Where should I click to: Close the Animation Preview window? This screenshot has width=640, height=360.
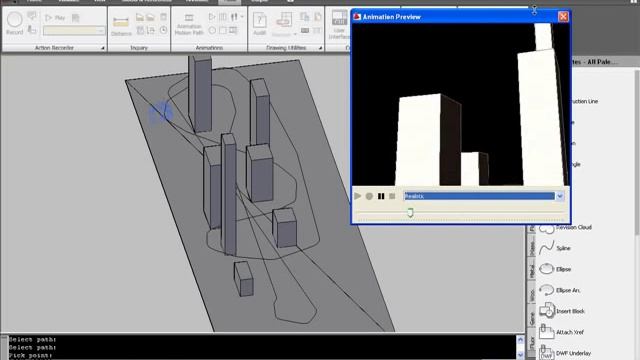point(563,16)
